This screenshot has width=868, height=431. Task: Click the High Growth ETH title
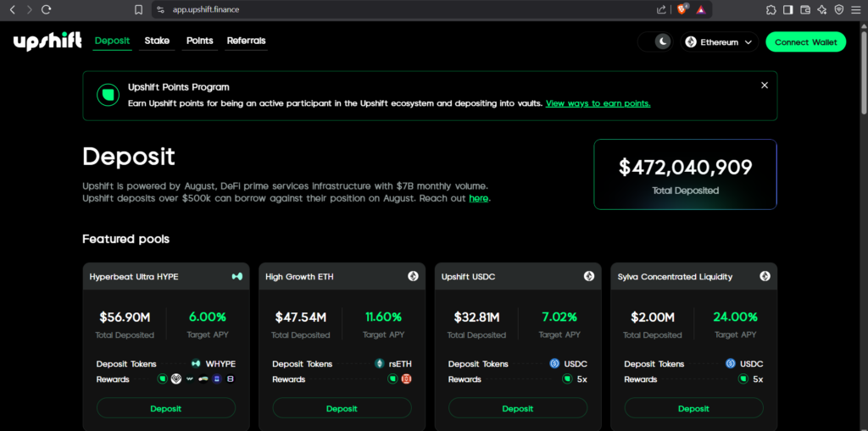pyautogui.click(x=299, y=277)
